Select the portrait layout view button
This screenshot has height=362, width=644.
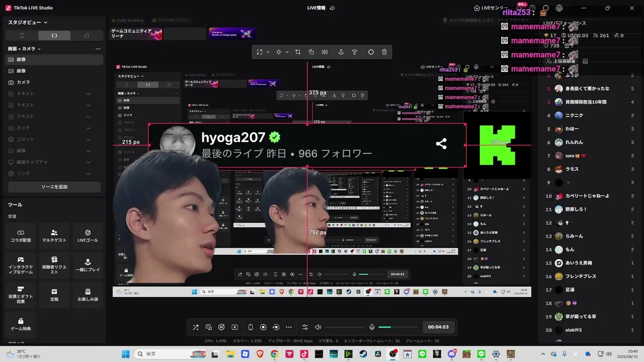[x=22, y=36]
